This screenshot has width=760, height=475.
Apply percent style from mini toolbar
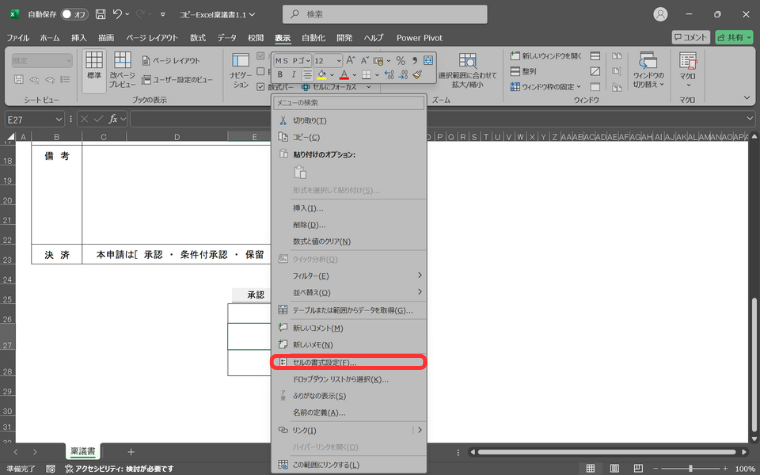click(x=400, y=61)
